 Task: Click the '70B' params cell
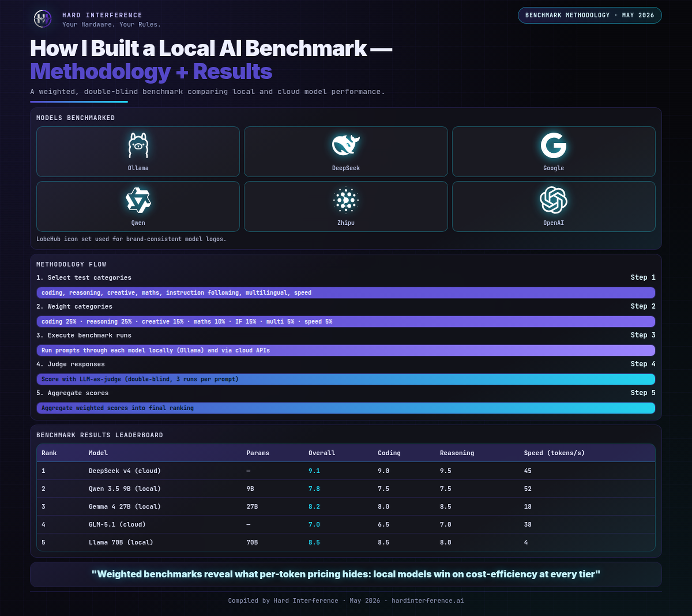[252, 542]
